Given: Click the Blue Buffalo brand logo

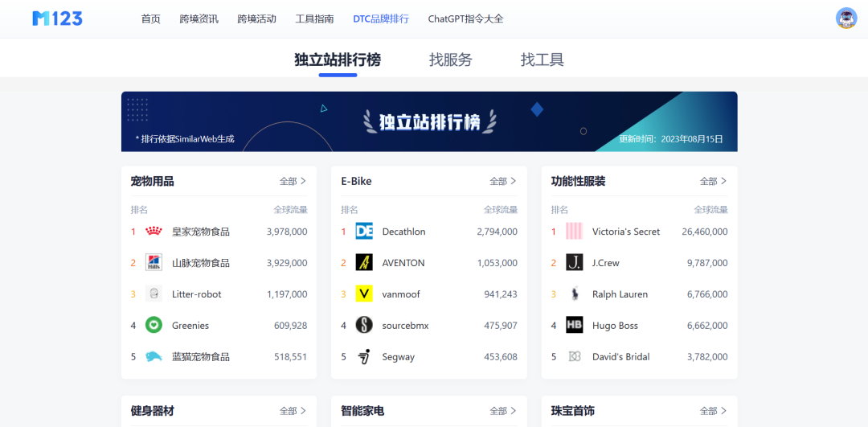Looking at the screenshot, I should point(154,357).
